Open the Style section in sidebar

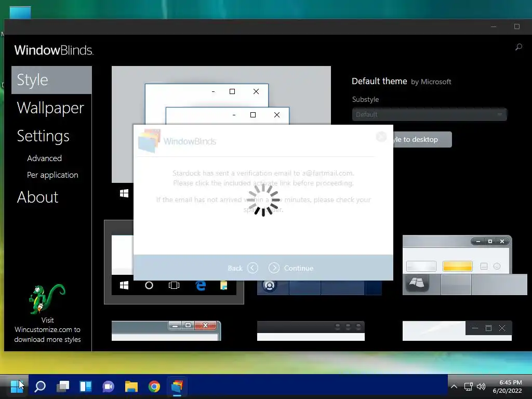tap(51, 80)
